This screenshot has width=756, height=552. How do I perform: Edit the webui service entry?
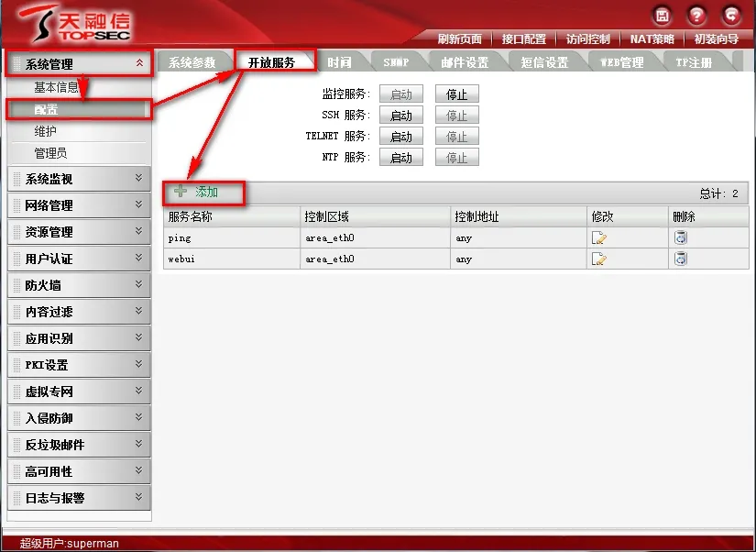click(598, 259)
